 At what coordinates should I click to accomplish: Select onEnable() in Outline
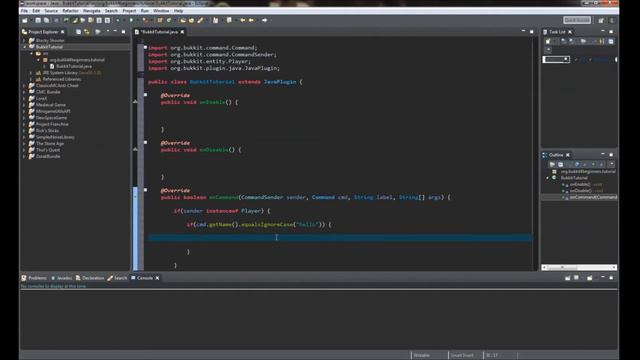tap(580, 184)
